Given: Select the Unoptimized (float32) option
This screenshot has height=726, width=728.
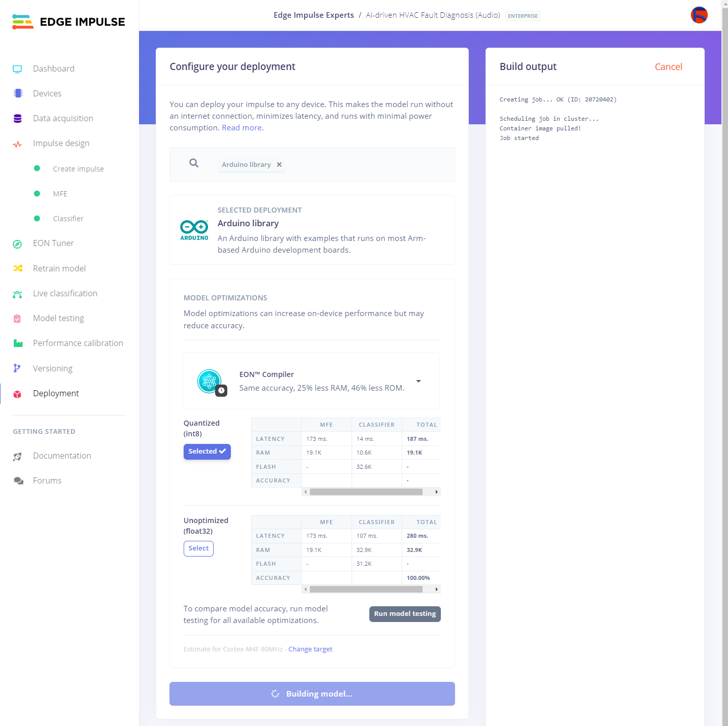Looking at the screenshot, I should coord(198,548).
